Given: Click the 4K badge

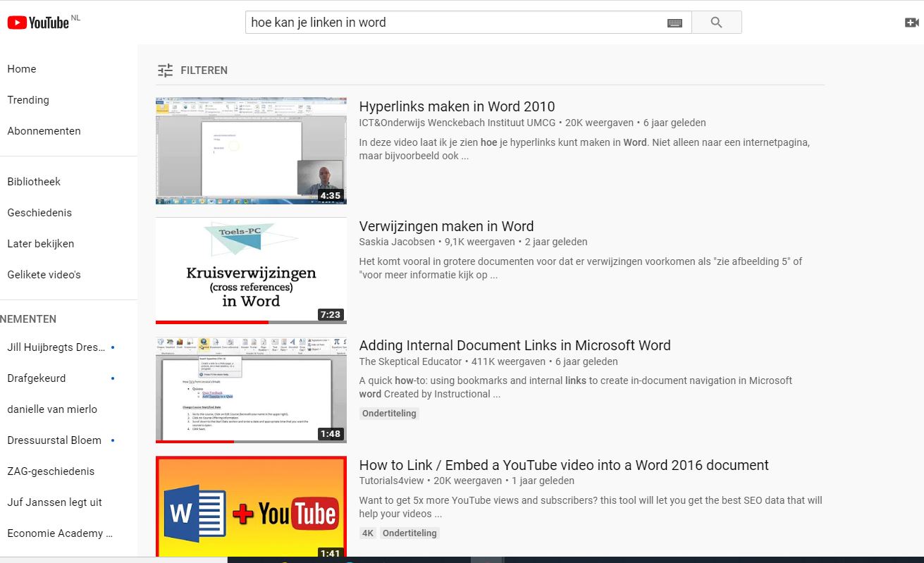Looking at the screenshot, I should [x=368, y=533].
